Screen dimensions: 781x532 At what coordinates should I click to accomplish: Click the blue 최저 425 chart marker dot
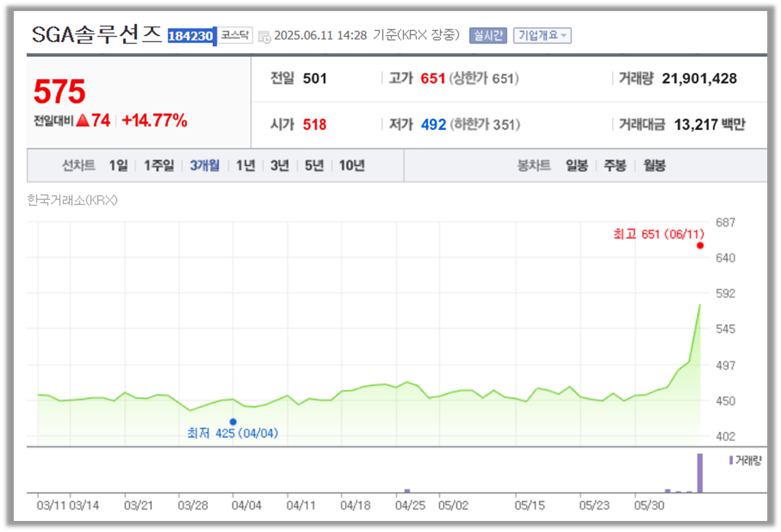(233, 422)
